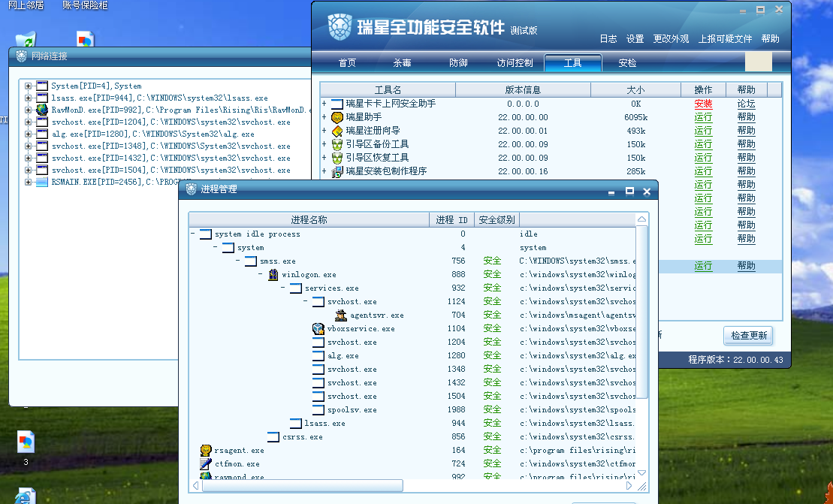Expand 引导区备份工具 row plus sign
This screenshot has width=833, height=504.
pos(324,144)
